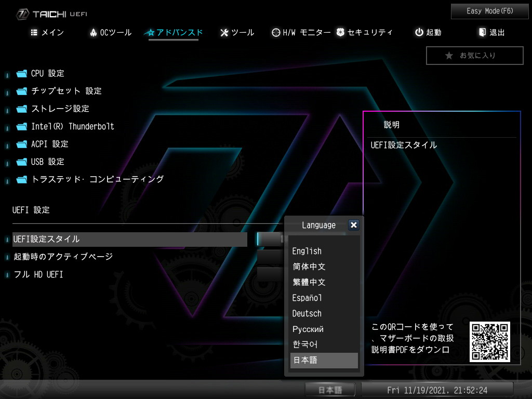
Task: Open the 起動 tab
Action: pyautogui.click(x=428, y=33)
